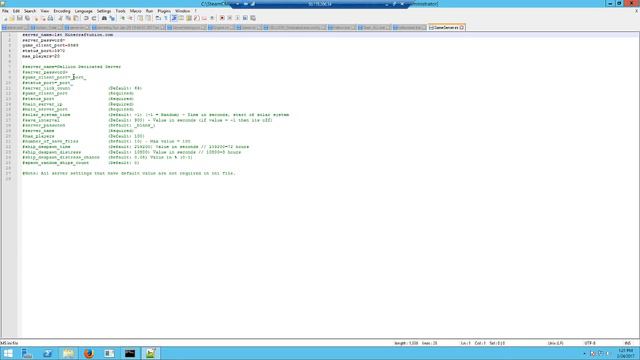Open the Plugins menu
The height and width of the screenshot is (360, 640).
tap(164, 11)
